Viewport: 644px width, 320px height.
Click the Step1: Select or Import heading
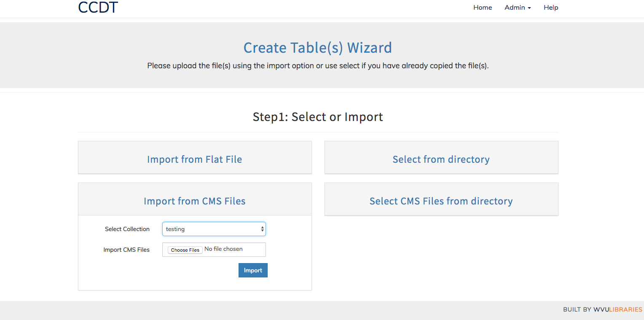point(317,117)
